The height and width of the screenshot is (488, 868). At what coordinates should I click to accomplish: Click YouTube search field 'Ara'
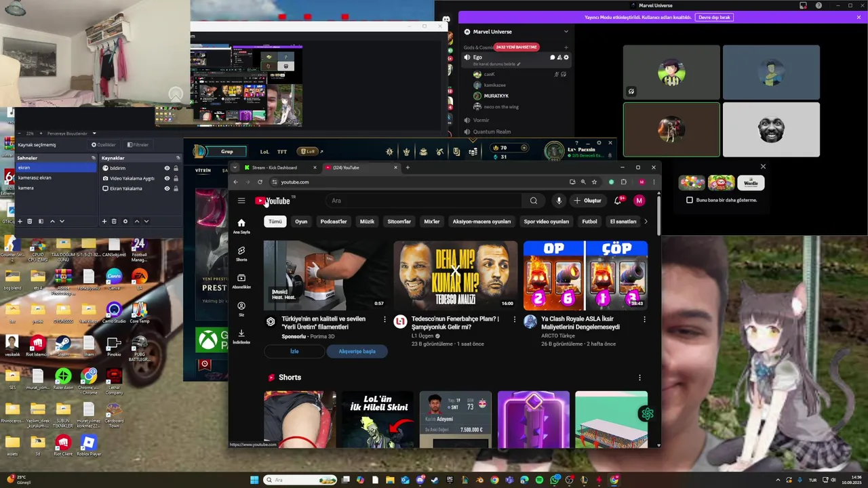(x=424, y=201)
